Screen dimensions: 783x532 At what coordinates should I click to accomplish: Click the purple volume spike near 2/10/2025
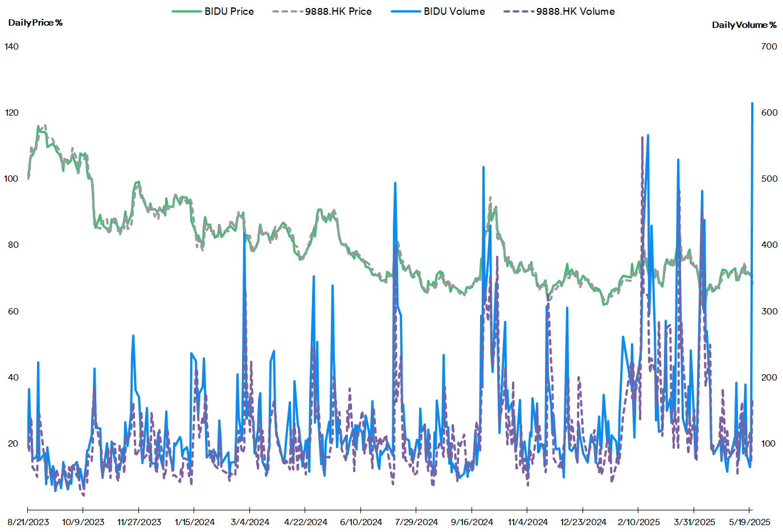click(642, 140)
